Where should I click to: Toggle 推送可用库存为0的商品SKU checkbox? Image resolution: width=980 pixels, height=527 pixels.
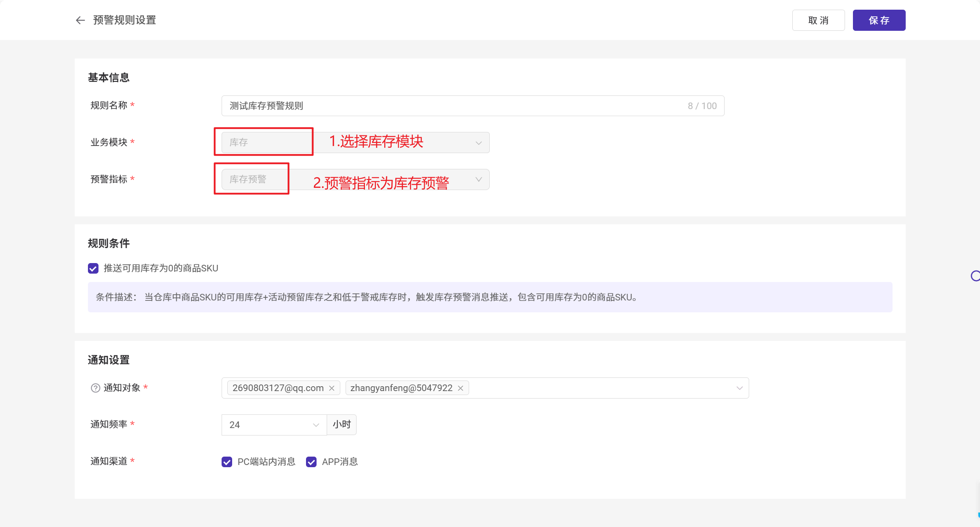pos(93,268)
